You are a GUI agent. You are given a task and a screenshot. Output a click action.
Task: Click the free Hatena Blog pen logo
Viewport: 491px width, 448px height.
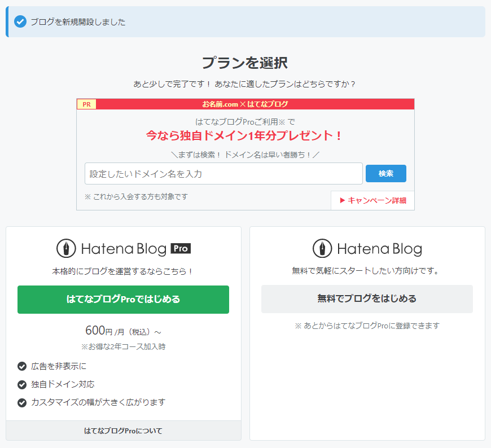tap(322, 248)
